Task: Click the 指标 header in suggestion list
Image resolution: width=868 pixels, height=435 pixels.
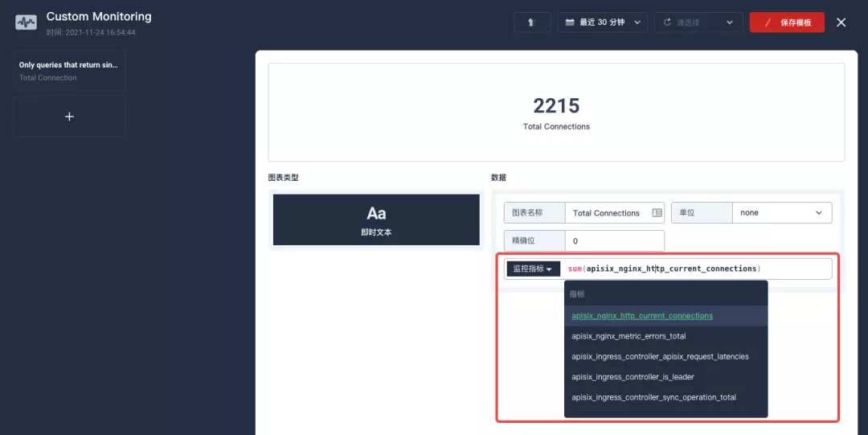Action: coord(577,294)
